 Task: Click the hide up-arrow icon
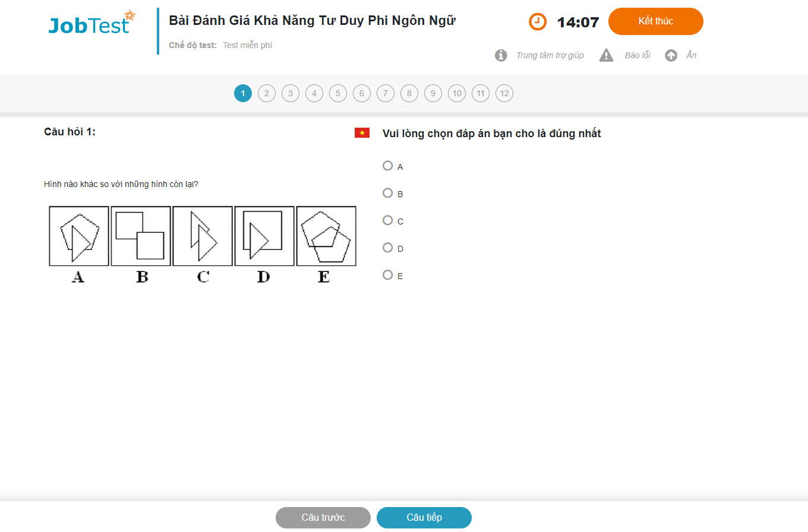pos(671,55)
